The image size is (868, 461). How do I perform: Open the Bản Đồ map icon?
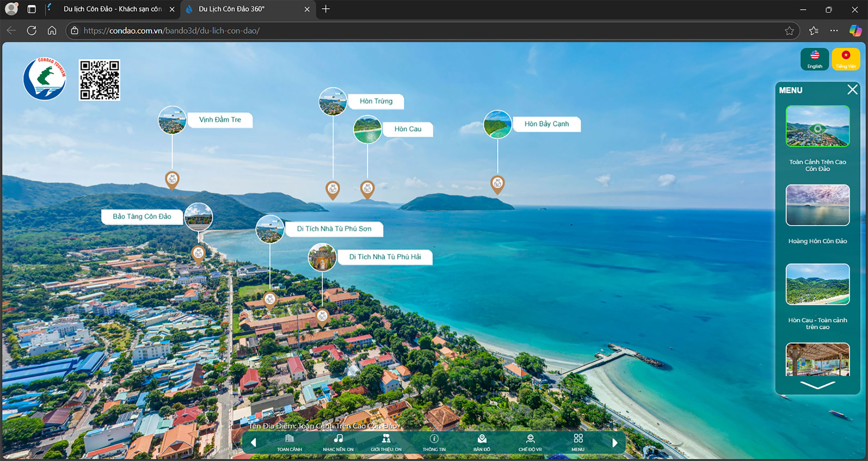[x=482, y=443]
